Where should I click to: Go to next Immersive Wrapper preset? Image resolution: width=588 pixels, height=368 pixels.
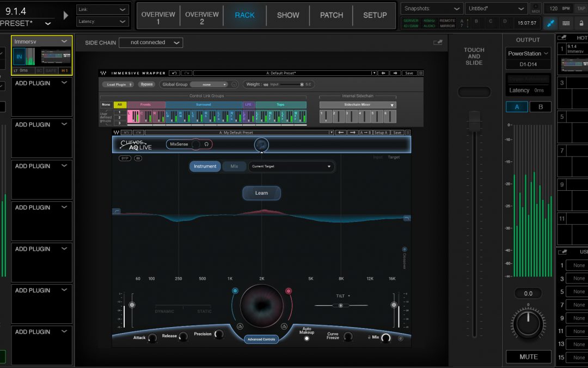point(395,73)
